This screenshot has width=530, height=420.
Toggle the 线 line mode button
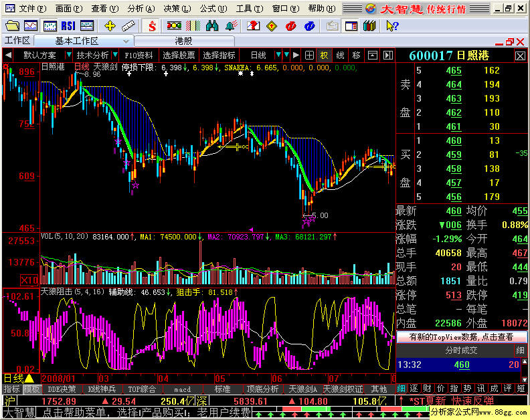coord(340,55)
